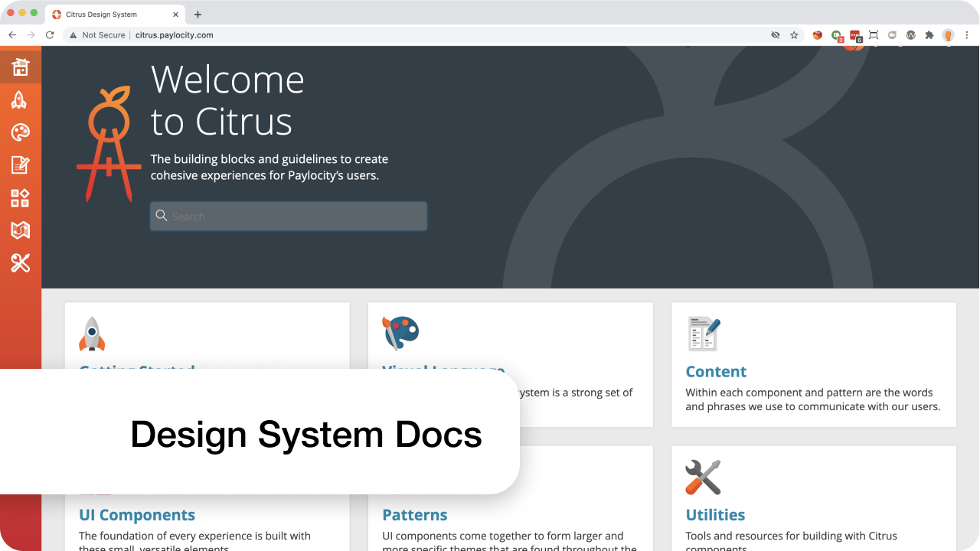The image size is (980, 551).
Task: Click text 'Tools and resources for building with Citrus'
Action: coord(792,536)
